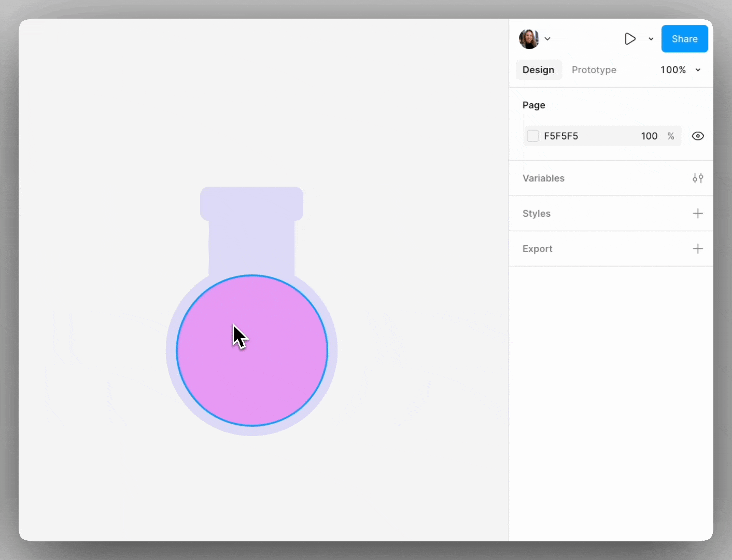Screen dimensions: 732x560
Task: Select the flask neck rectangle
Action: click(251, 246)
